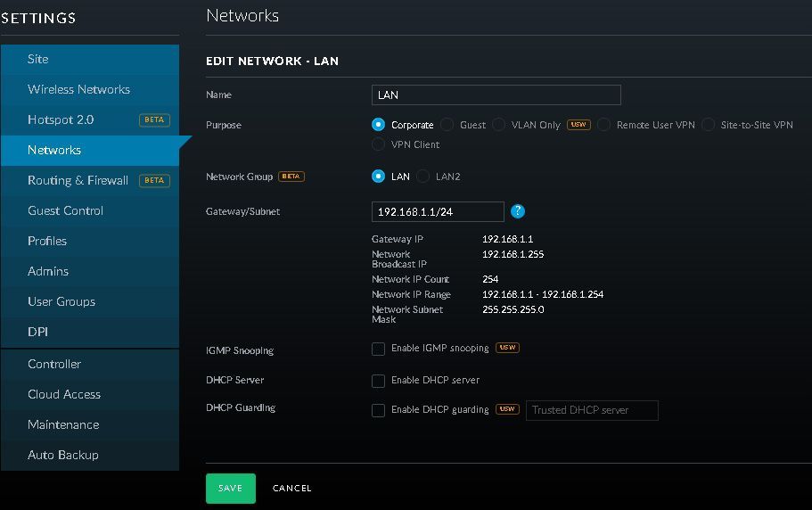Select Remote User VPN purpose
The image size is (812, 510).
point(604,125)
